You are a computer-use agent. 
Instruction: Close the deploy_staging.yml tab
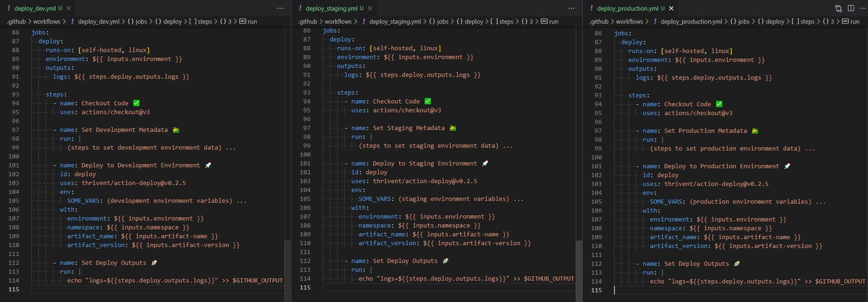click(x=370, y=8)
